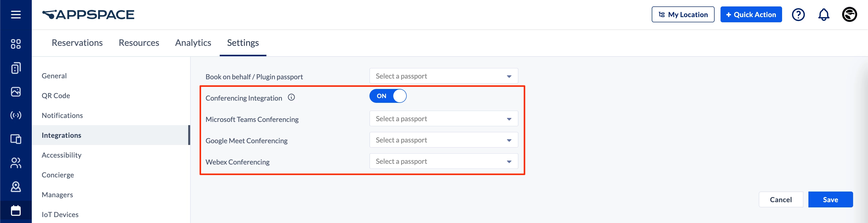The image size is (868, 223).
Task: Open the hamburger navigation menu
Action: 15,14
